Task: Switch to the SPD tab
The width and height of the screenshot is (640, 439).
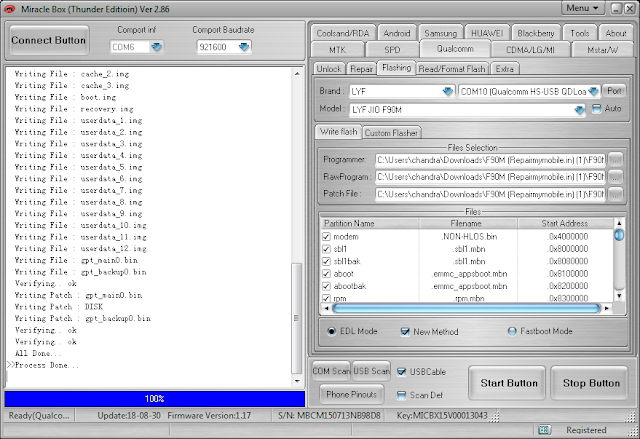Action: pos(392,50)
